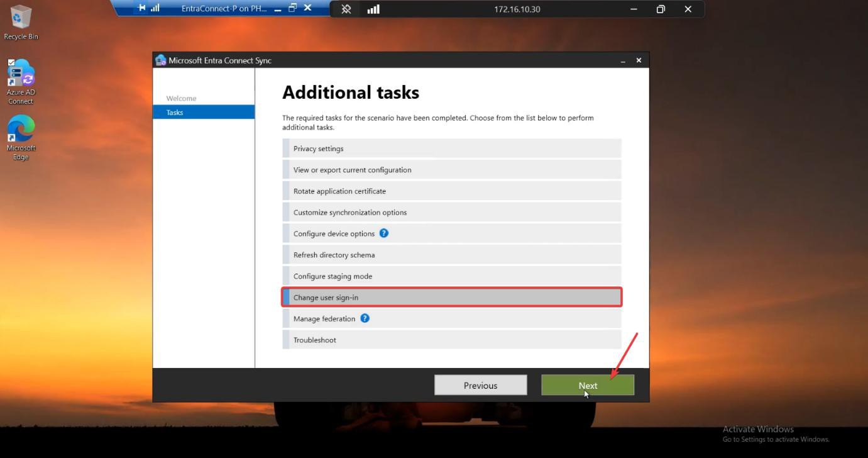Click the pin icon on EntraConnect-P connection bar
This screenshot has height=458, width=868.
click(142, 8)
